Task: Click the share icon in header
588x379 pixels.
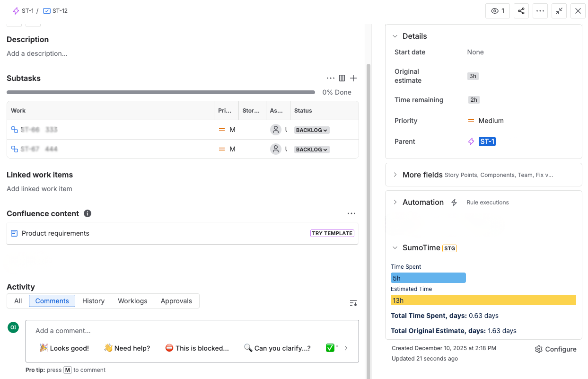Action: [521, 11]
